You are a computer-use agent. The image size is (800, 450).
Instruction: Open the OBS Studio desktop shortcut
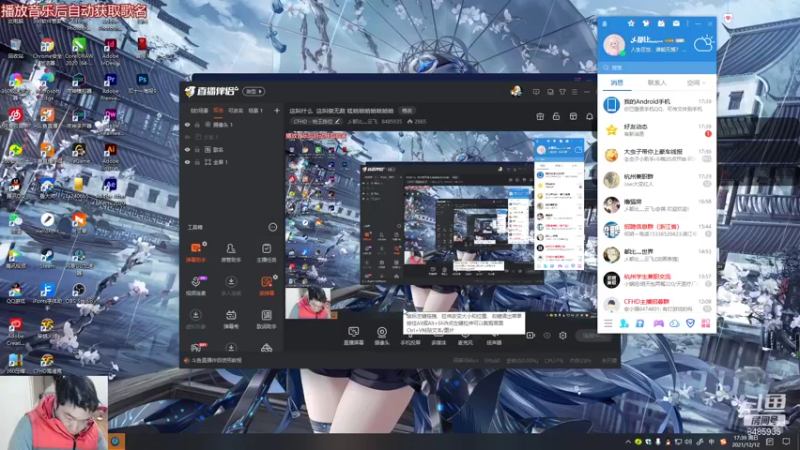pyautogui.click(x=79, y=293)
